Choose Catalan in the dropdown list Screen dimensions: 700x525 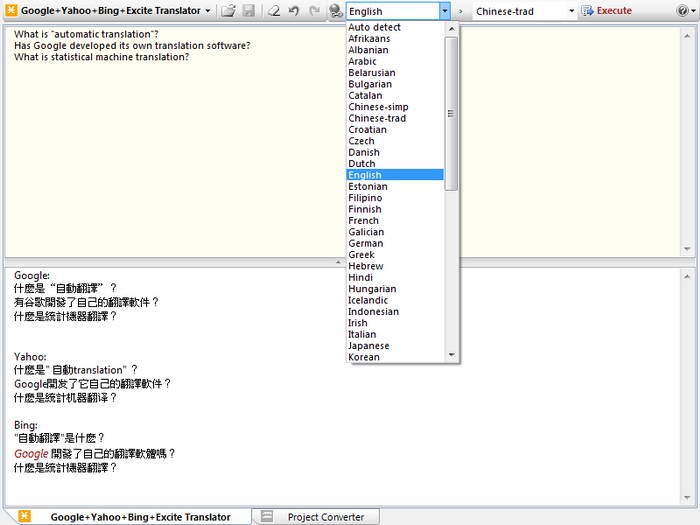tap(395, 96)
